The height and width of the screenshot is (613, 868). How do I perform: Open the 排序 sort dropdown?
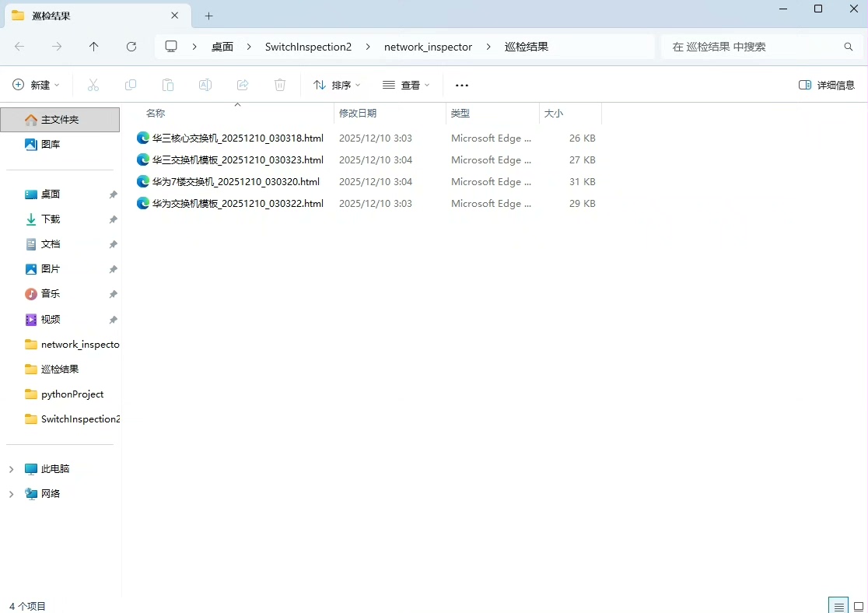[x=337, y=85]
